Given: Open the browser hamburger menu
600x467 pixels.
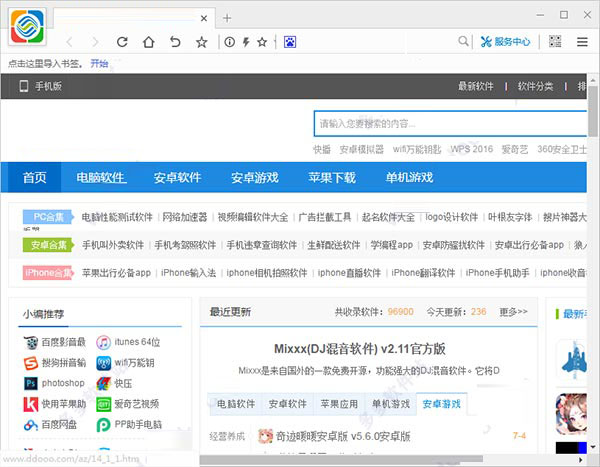Looking at the screenshot, I should pos(582,42).
